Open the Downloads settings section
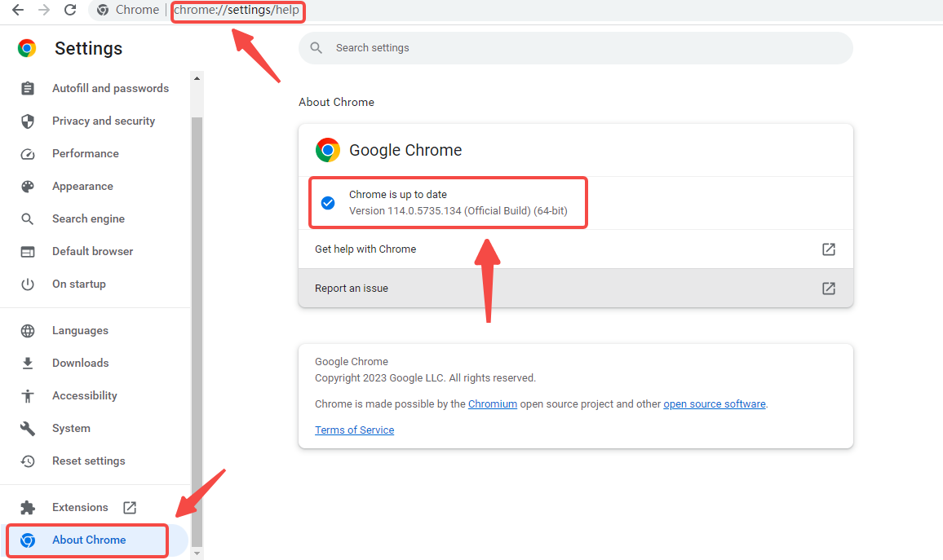Screen dimensions: 943x560 tap(80, 363)
